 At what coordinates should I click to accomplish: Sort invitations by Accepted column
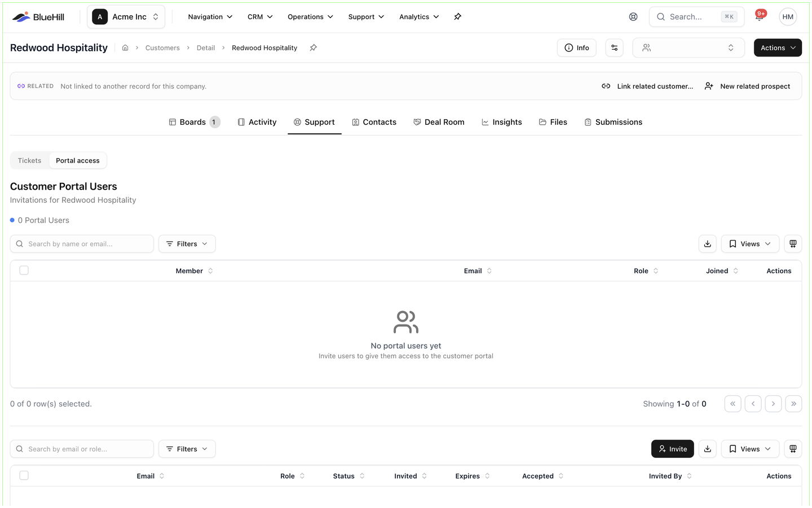pos(542,476)
